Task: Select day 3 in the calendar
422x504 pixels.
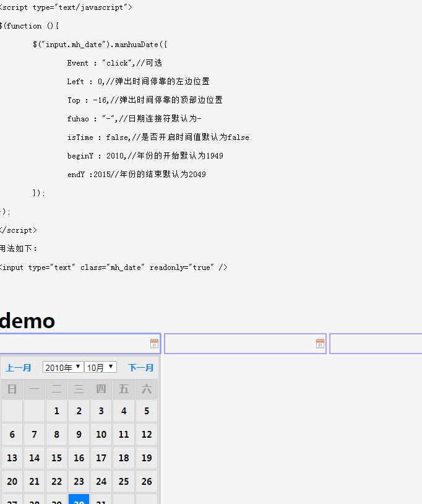Action: 101,411
